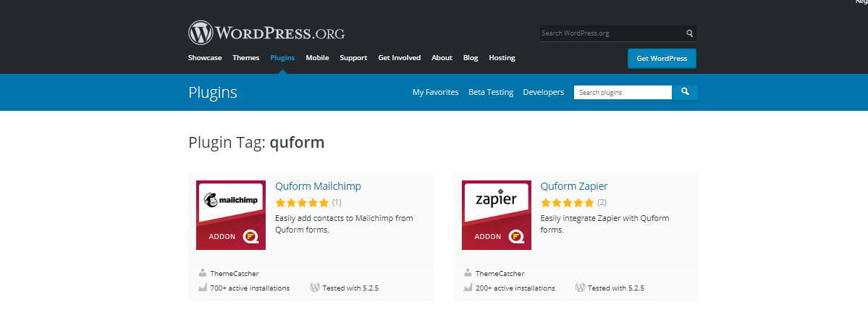Focus the Search plugins field
The image size is (868, 313).
click(x=623, y=93)
